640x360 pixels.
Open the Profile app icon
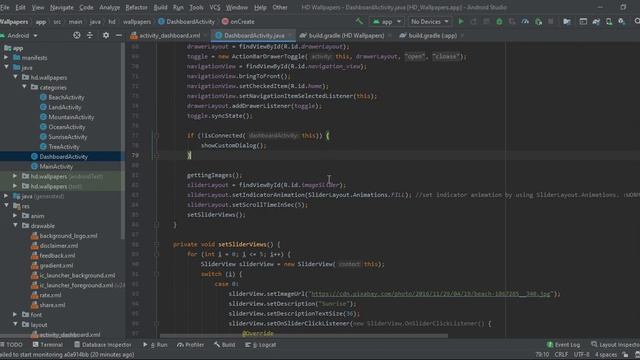coord(525,22)
